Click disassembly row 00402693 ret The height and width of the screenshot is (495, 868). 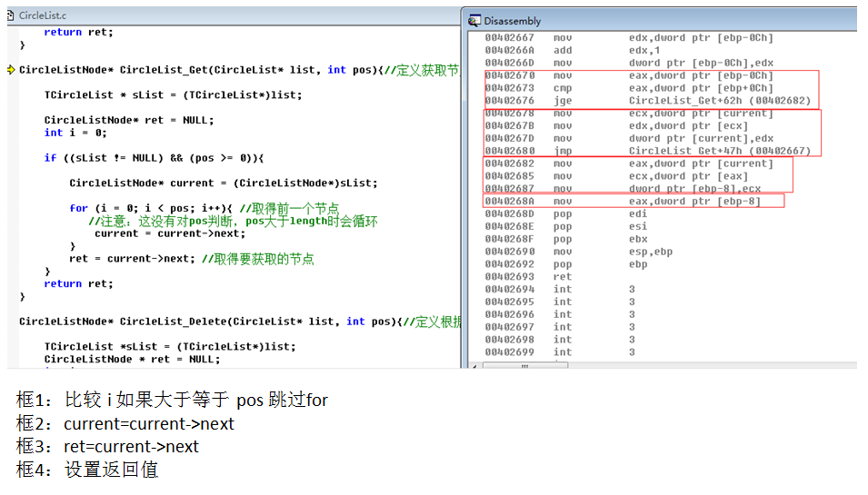pyautogui.click(x=528, y=276)
